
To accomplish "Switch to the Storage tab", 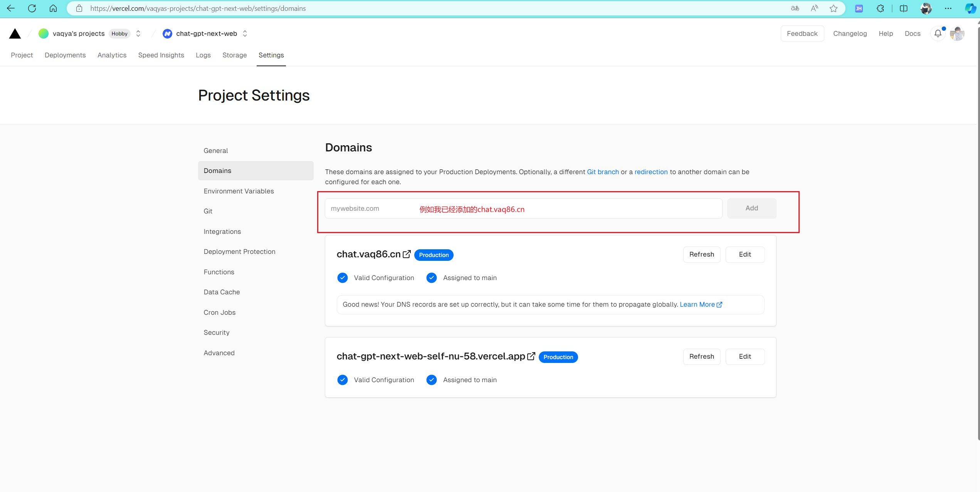I will [x=235, y=55].
